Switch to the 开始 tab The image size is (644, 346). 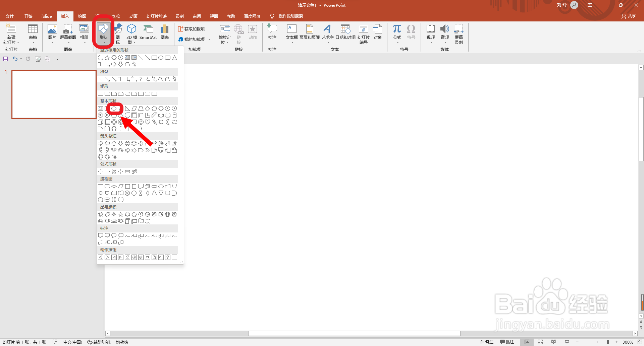tap(29, 16)
